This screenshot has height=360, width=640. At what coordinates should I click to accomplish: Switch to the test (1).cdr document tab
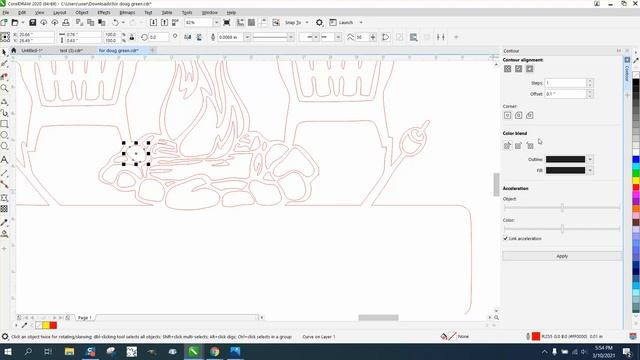point(71,51)
